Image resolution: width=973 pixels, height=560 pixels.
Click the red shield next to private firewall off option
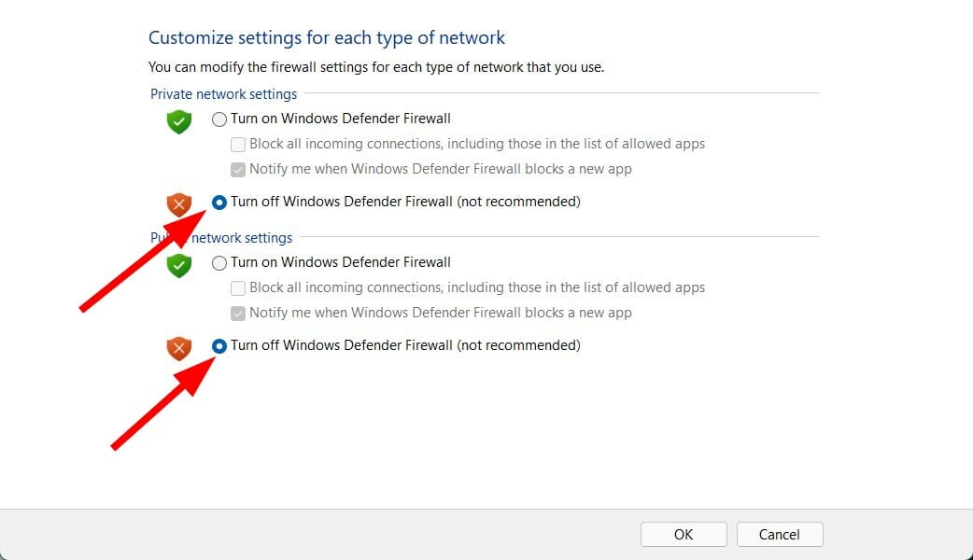coord(178,204)
